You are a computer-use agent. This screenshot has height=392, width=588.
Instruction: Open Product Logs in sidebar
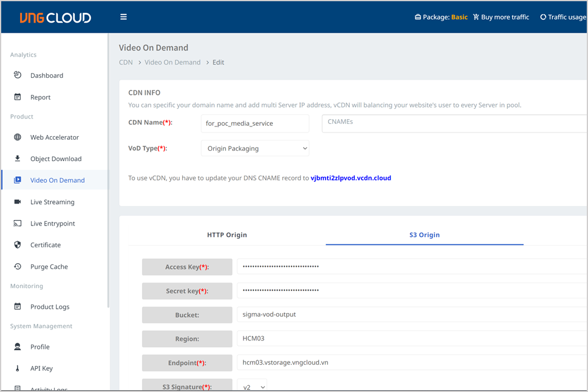(50, 307)
